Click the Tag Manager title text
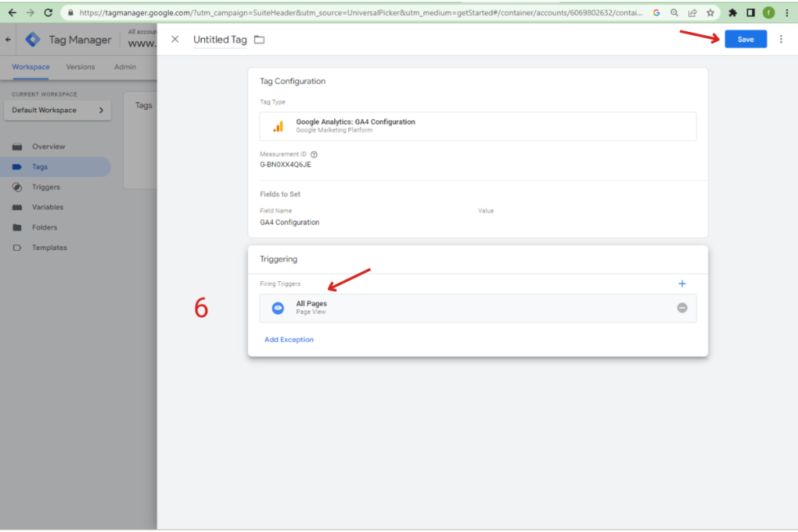 (x=80, y=40)
